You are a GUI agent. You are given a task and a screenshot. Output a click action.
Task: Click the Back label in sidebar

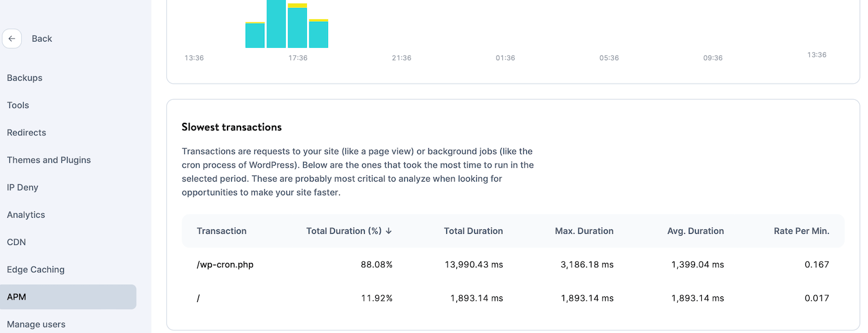click(42, 38)
